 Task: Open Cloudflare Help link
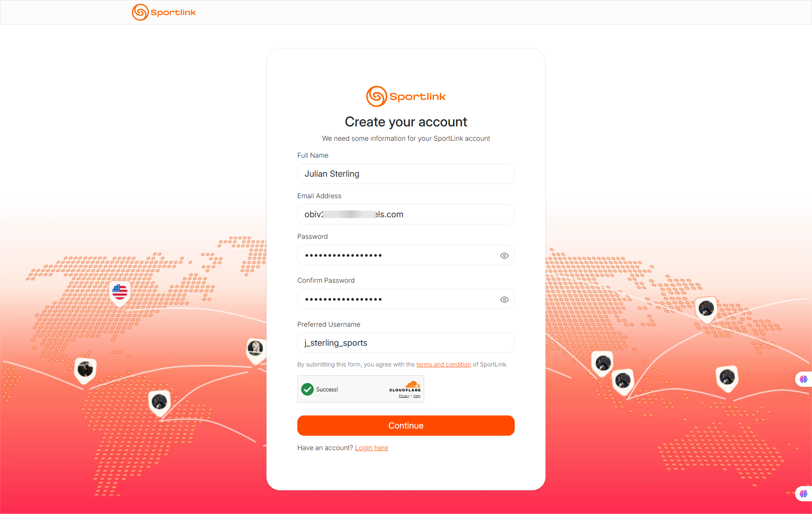(417, 396)
